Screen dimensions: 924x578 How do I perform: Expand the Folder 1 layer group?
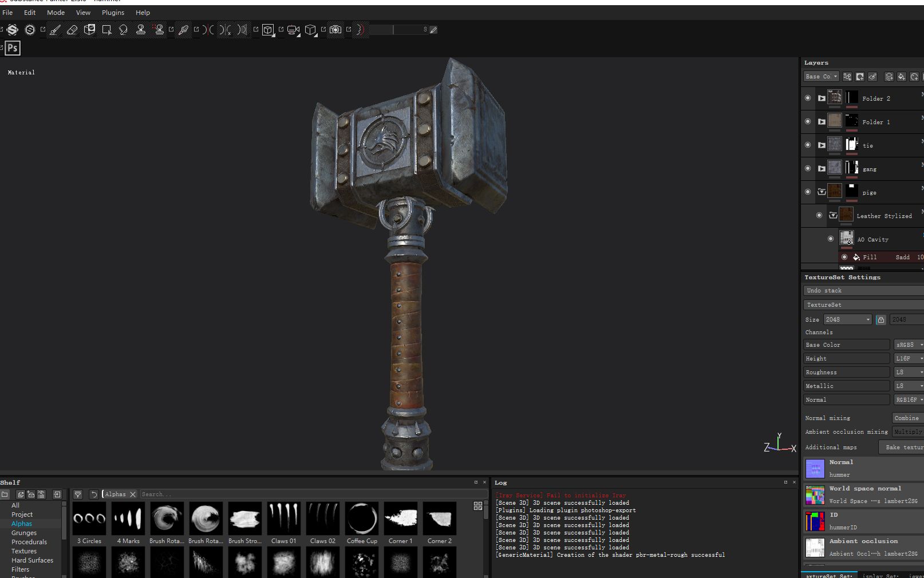point(822,122)
